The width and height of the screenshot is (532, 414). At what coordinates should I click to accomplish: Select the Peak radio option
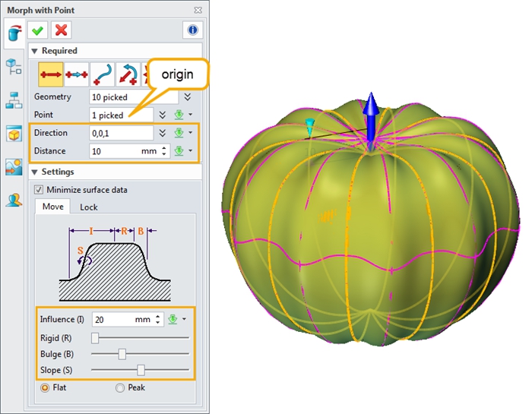pyautogui.click(x=120, y=387)
